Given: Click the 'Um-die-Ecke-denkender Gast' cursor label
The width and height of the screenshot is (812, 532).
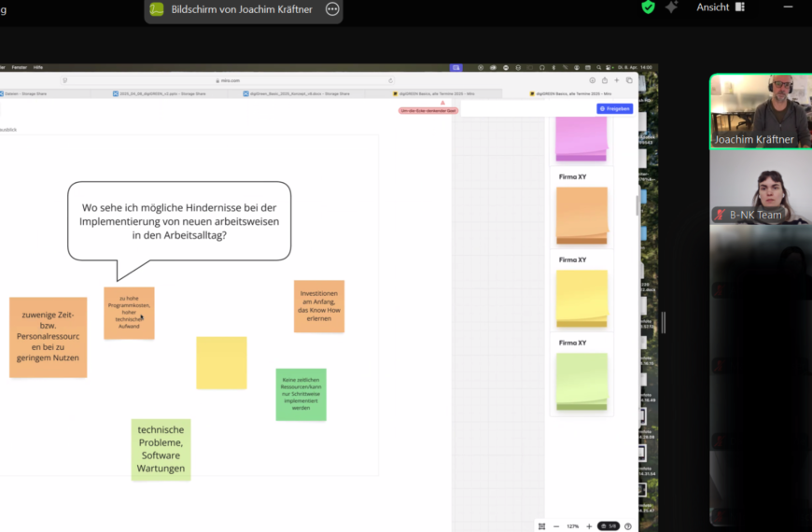Looking at the screenshot, I should [x=428, y=110].
